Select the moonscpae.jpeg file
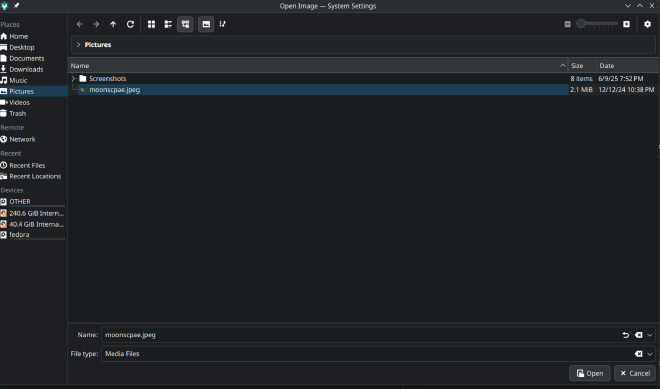The height and width of the screenshot is (389, 660). 114,90
